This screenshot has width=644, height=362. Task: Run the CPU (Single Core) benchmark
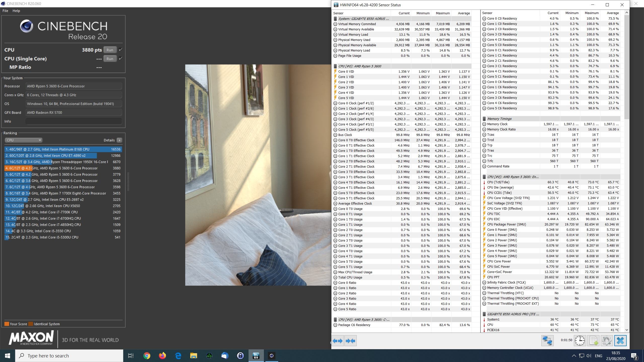(x=110, y=59)
